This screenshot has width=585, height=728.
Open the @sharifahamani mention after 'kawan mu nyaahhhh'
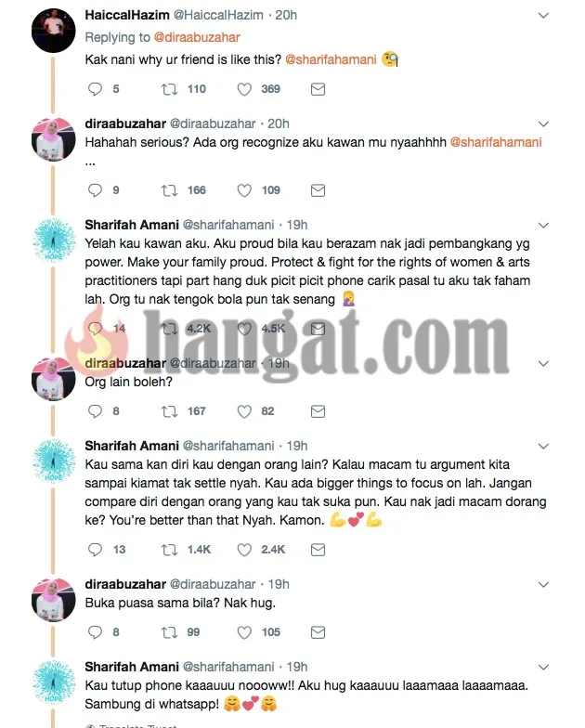click(x=496, y=142)
